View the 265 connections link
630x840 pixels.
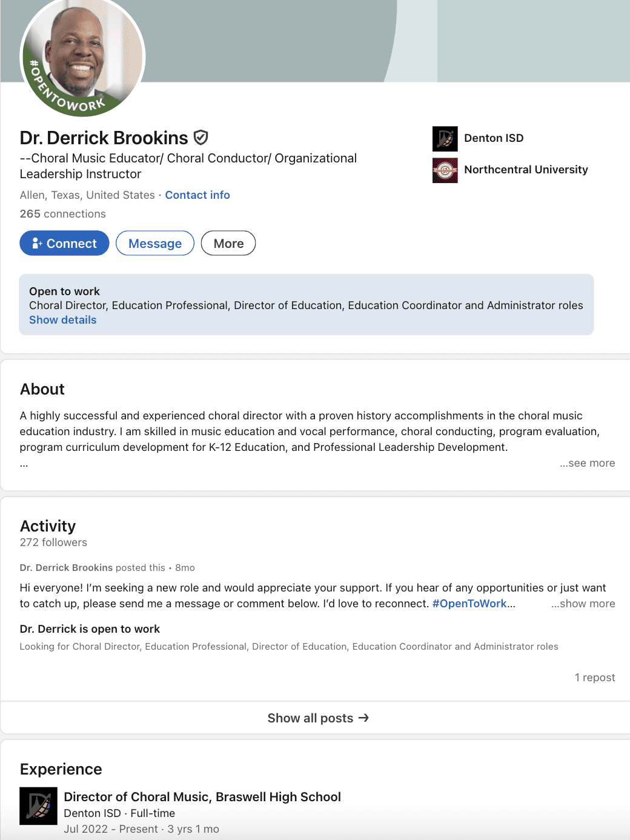pos(62,214)
